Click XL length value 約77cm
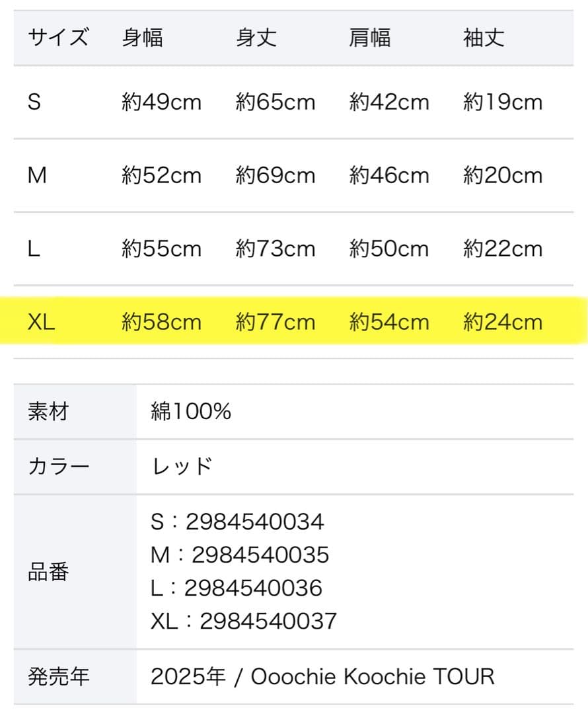This screenshot has width=588, height=714. tap(276, 322)
